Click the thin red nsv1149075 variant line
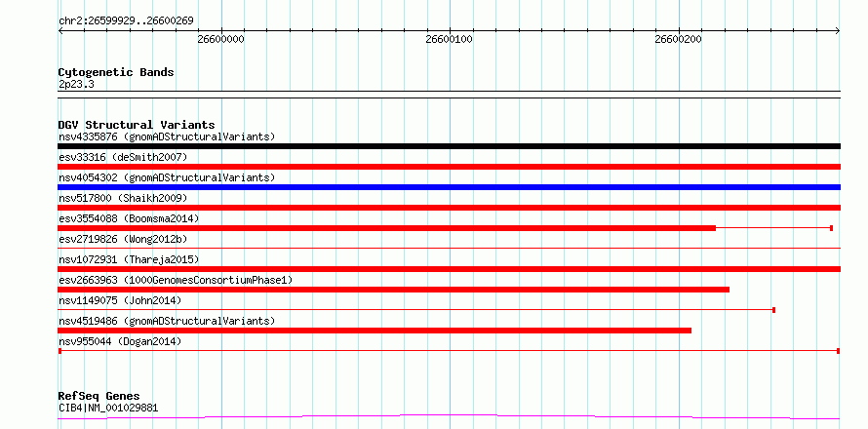This screenshot has height=429, width=868. (x=416, y=310)
